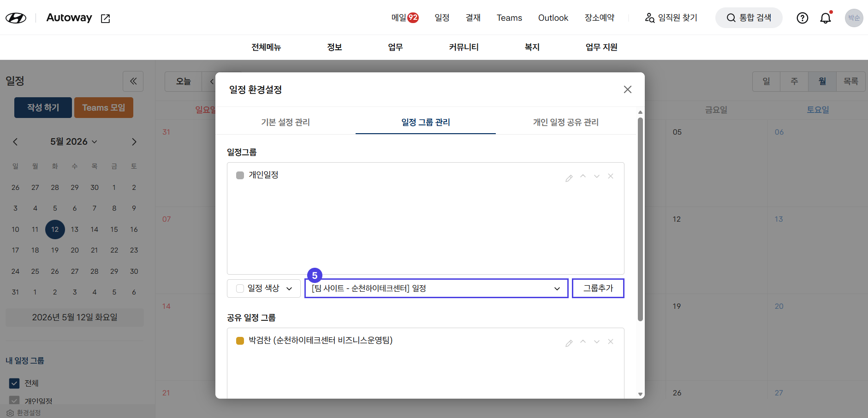Switch calendar to 주 view
The image size is (868, 418).
794,82
